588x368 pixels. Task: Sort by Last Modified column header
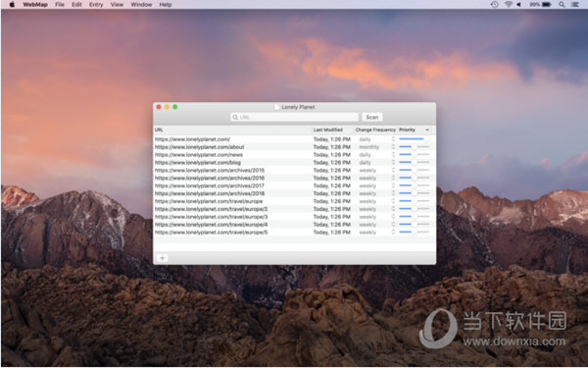(327, 130)
